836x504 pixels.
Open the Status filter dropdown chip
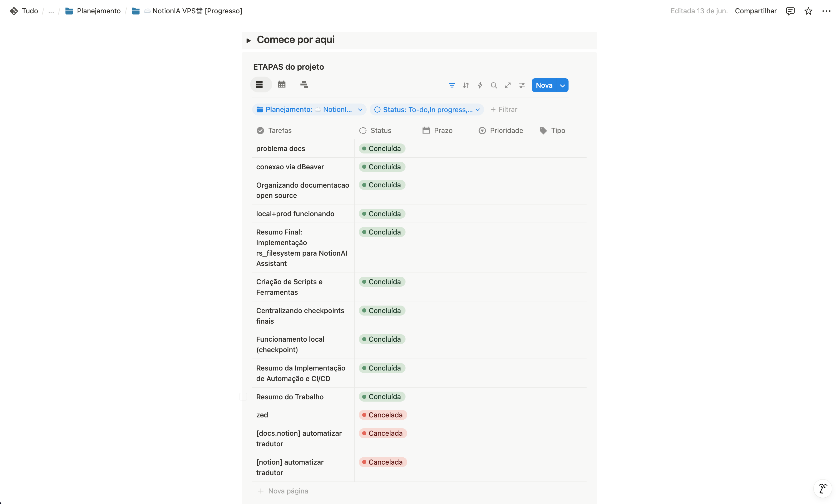pos(427,109)
